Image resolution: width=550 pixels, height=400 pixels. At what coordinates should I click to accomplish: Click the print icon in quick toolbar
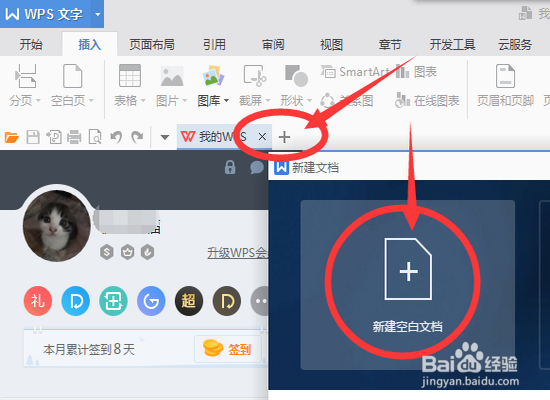click(74, 137)
